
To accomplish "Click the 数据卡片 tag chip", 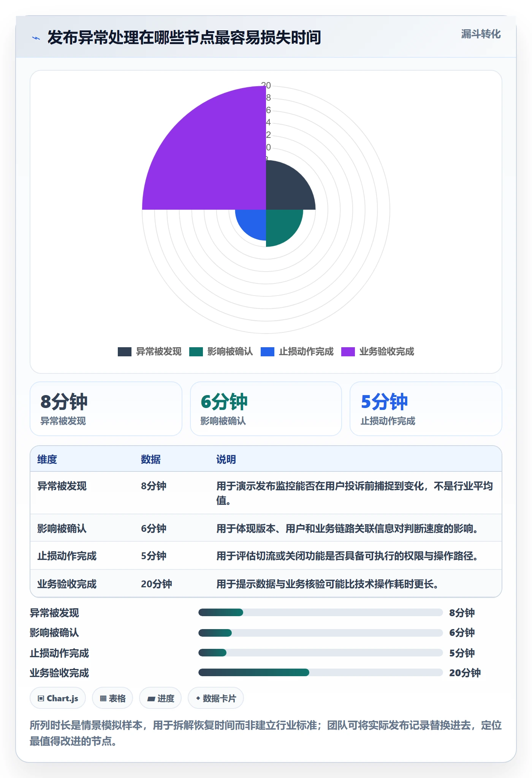I will pyautogui.click(x=216, y=698).
